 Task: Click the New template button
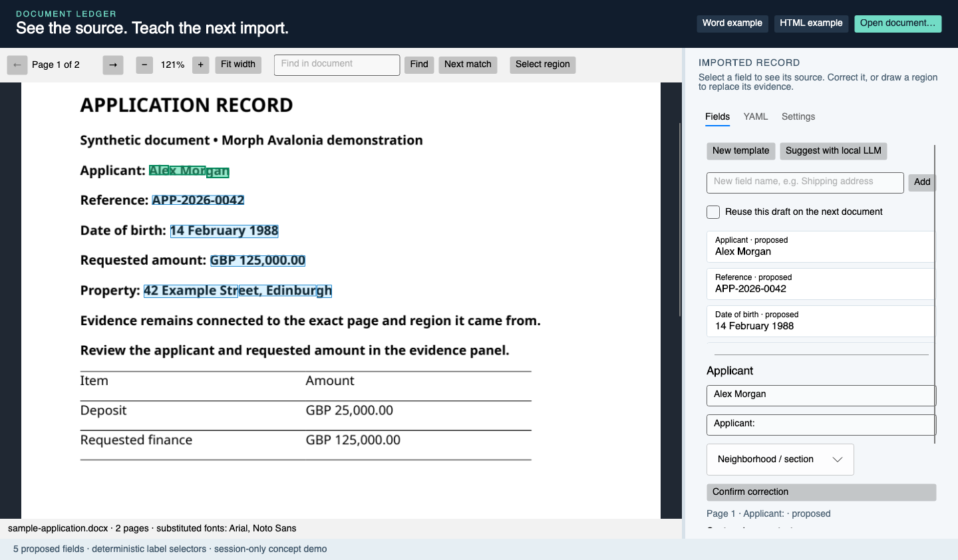[x=740, y=151]
